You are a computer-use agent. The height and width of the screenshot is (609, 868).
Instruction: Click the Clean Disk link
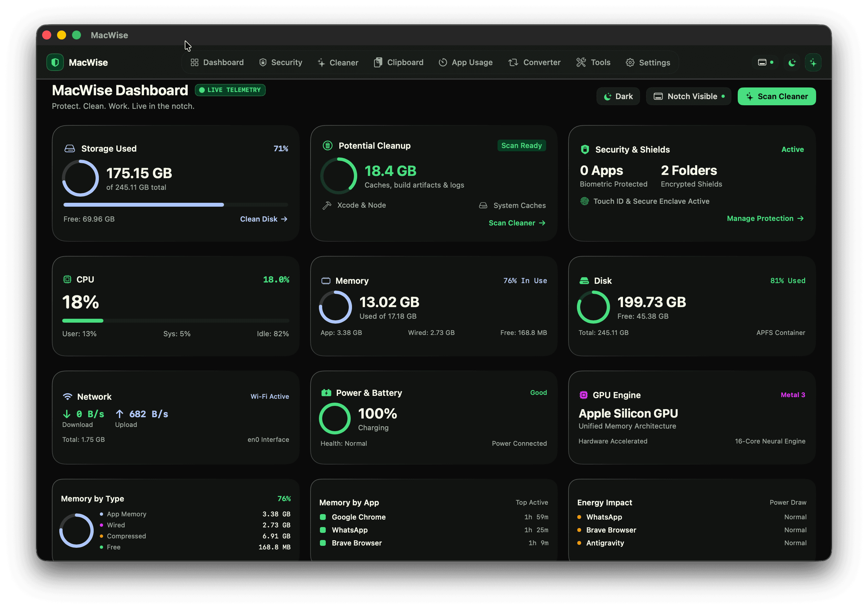click(x=264, y=219)
